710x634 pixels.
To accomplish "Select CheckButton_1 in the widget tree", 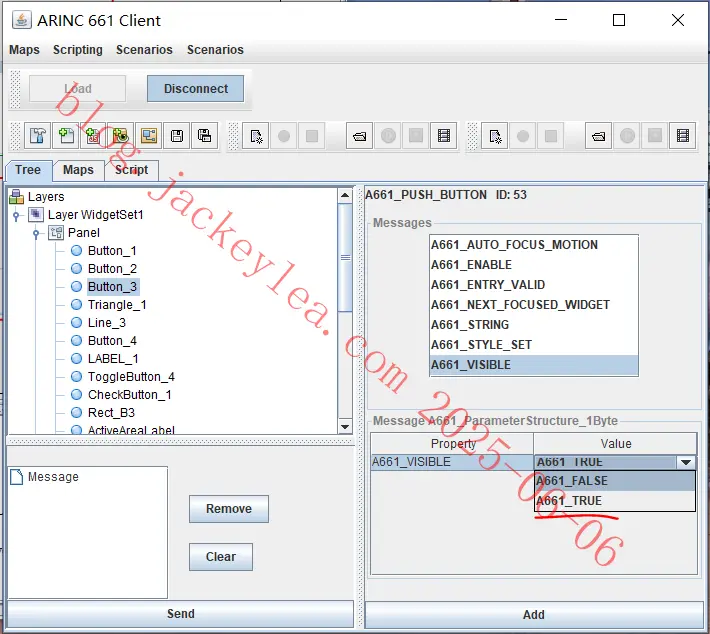I will click(130, 395).
